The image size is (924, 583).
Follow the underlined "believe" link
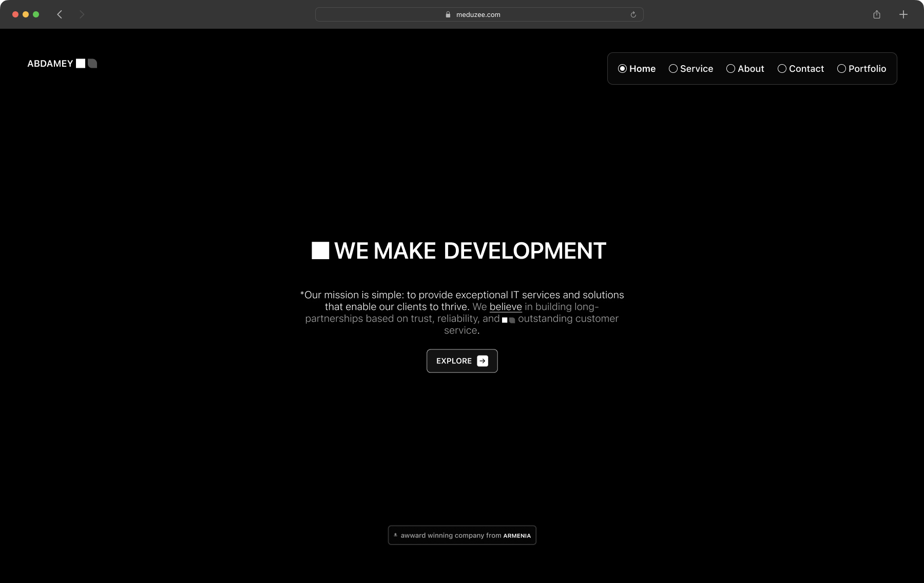(x=506, y=307)
